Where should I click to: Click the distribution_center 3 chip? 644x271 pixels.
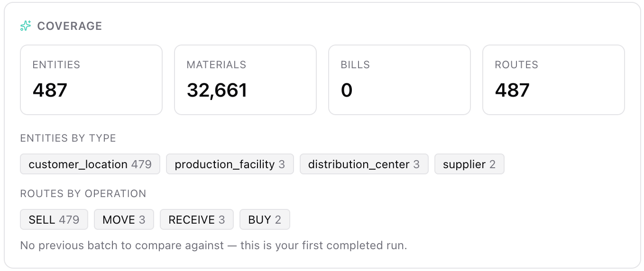364,164
